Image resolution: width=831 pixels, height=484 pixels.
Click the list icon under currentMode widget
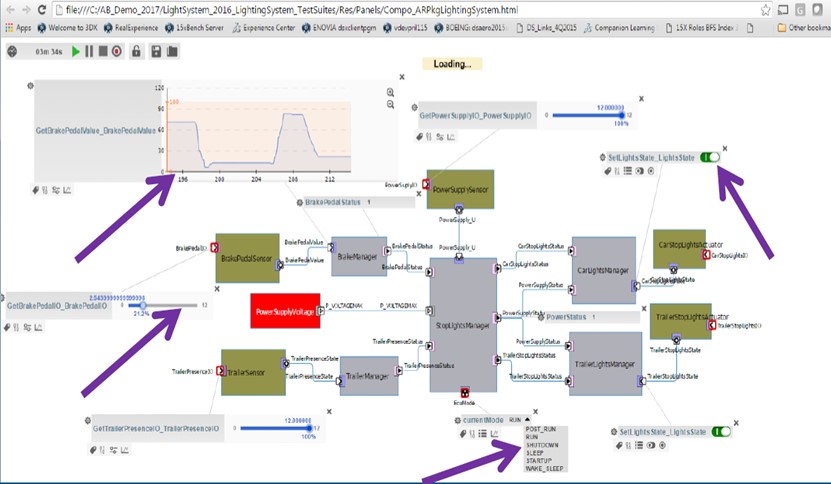click(483, 434)
